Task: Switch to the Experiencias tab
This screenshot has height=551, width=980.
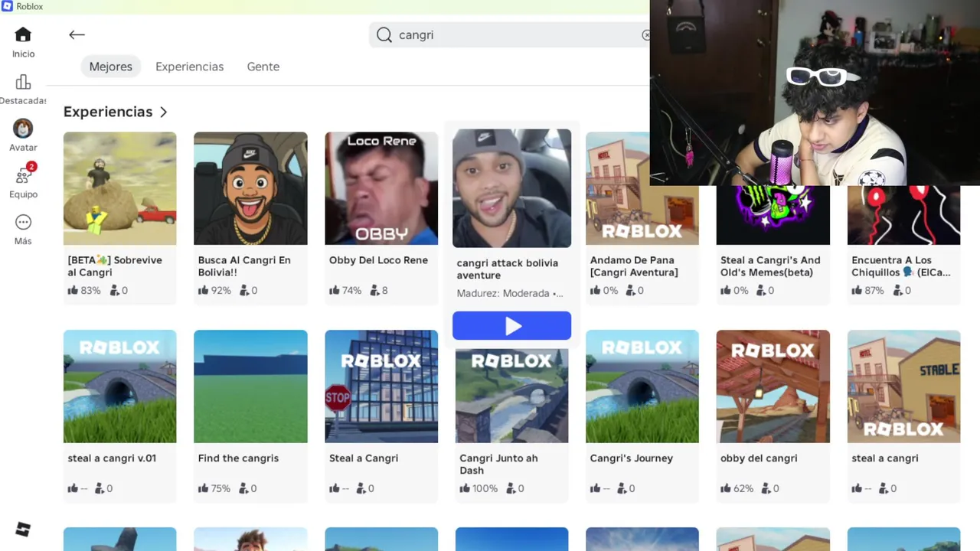Action: coord(189,67)
